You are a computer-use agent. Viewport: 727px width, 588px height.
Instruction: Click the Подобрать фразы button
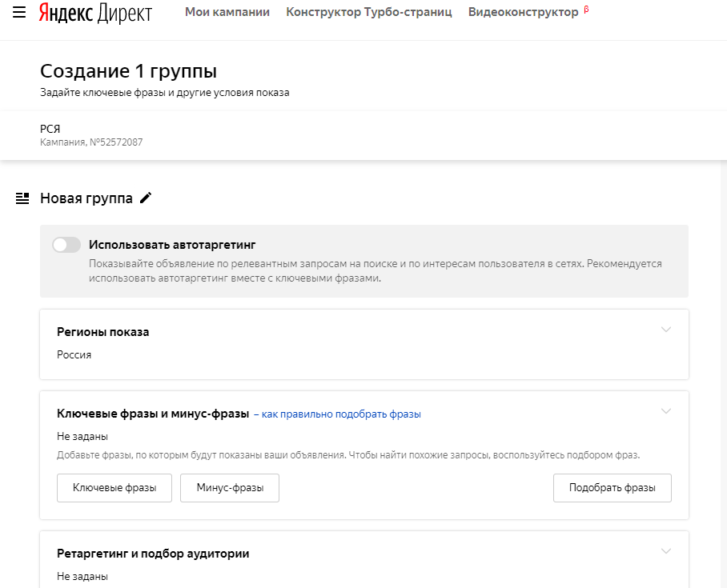coord(612,487)
